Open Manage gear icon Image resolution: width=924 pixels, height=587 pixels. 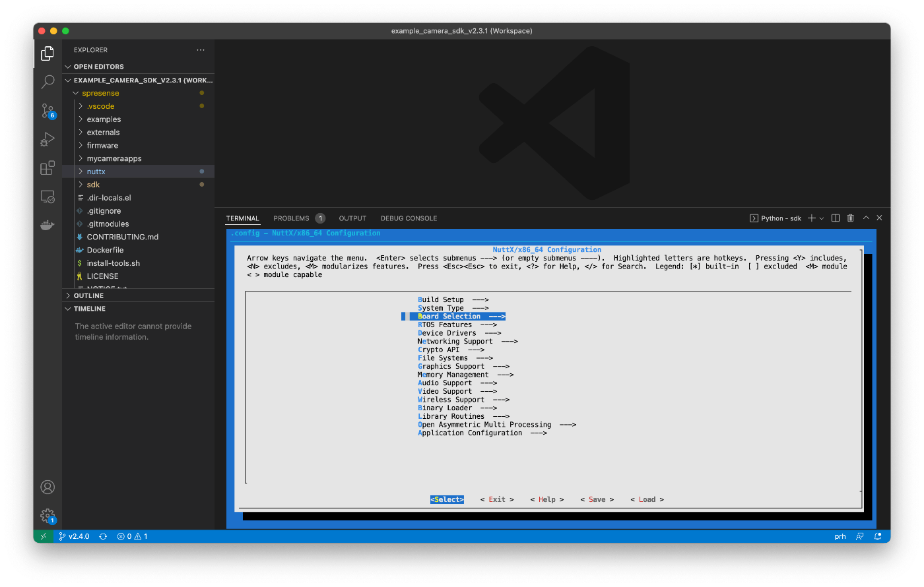click(x=48, y=516)
